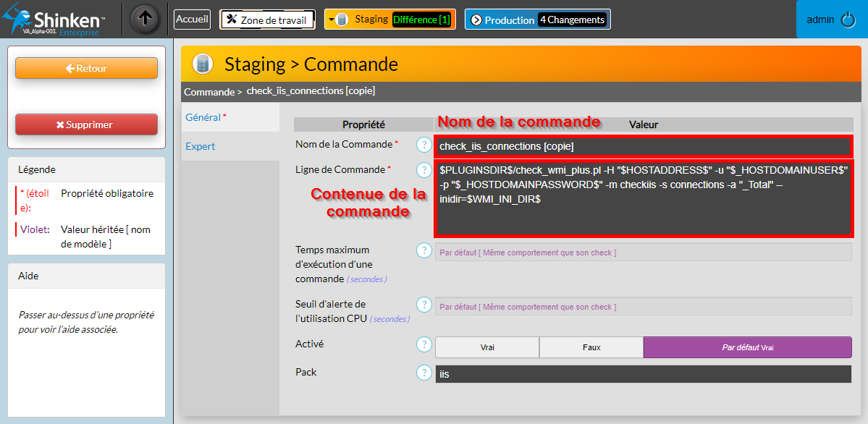Viewport: 868px width, 424px height.
Task: Click the red Supprimer button
Action: point(86,124)
